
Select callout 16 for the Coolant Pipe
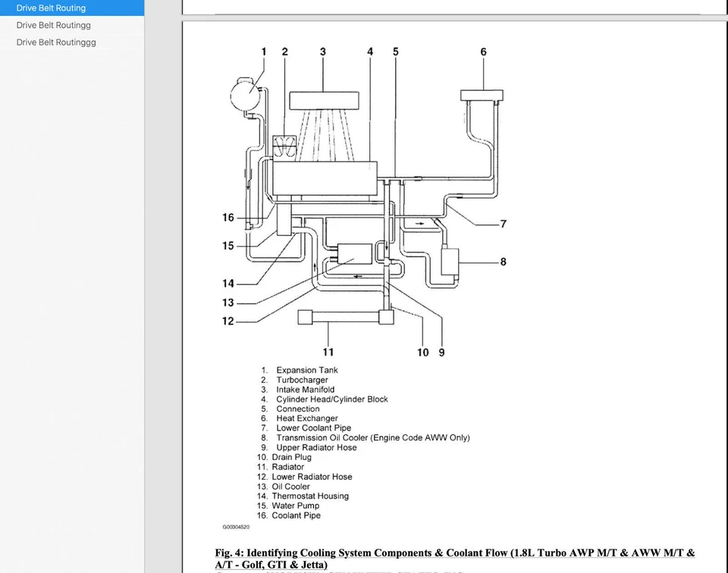click(x=227, y=218)
